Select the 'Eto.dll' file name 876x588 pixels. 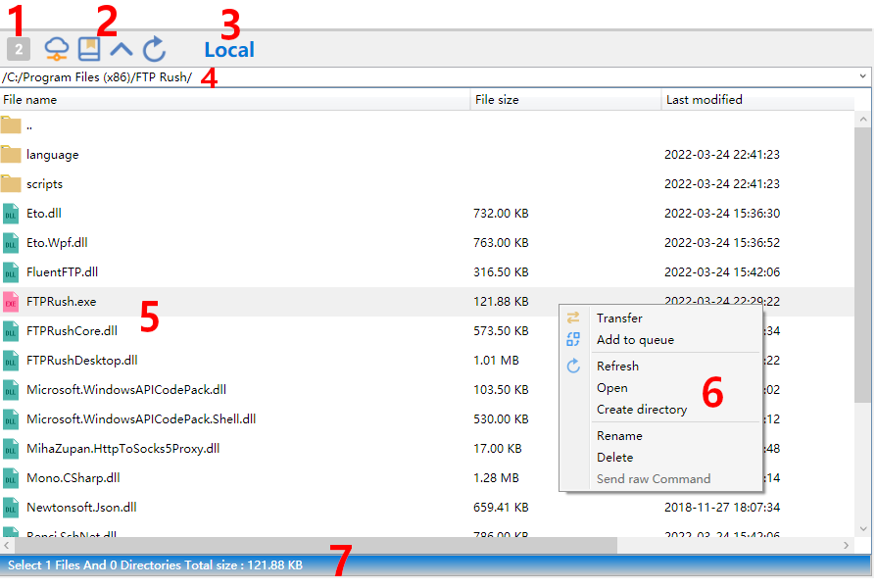pyautogui.click(x=43, y=213)
